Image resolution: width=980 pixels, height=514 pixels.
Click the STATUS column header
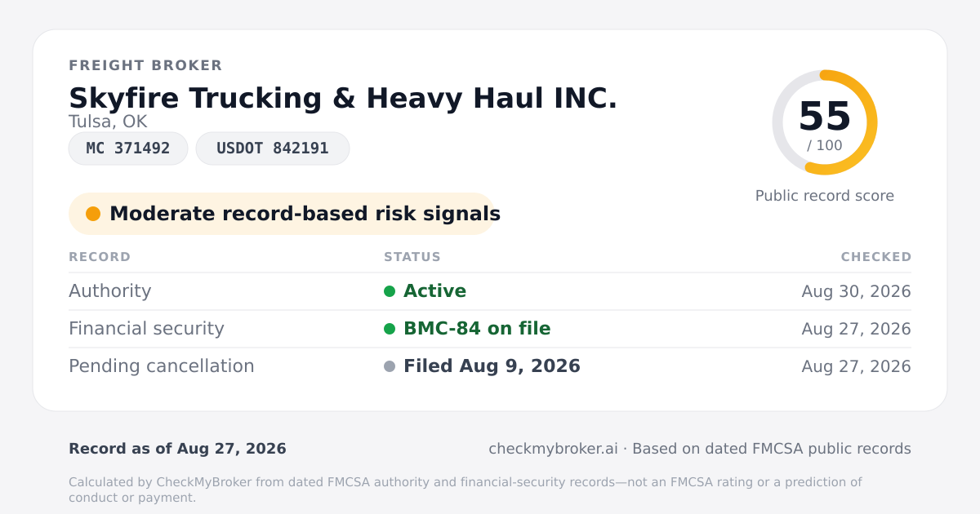pyautogui.click(x=412, y=257)
